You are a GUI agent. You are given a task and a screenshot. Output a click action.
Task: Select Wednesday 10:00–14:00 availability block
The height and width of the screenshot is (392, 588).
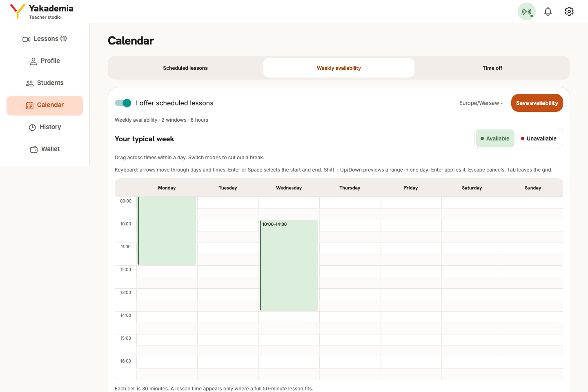(289, 265)
